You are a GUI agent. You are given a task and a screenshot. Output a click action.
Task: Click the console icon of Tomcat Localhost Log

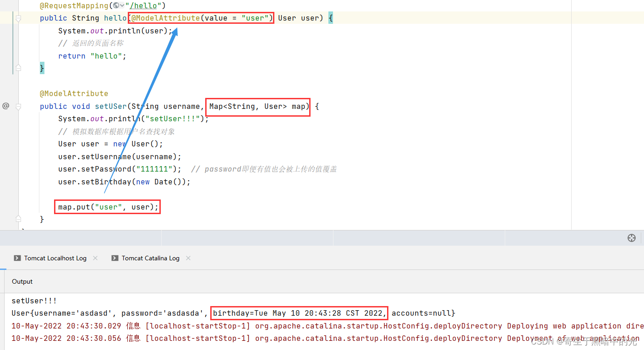click(17, 258)
